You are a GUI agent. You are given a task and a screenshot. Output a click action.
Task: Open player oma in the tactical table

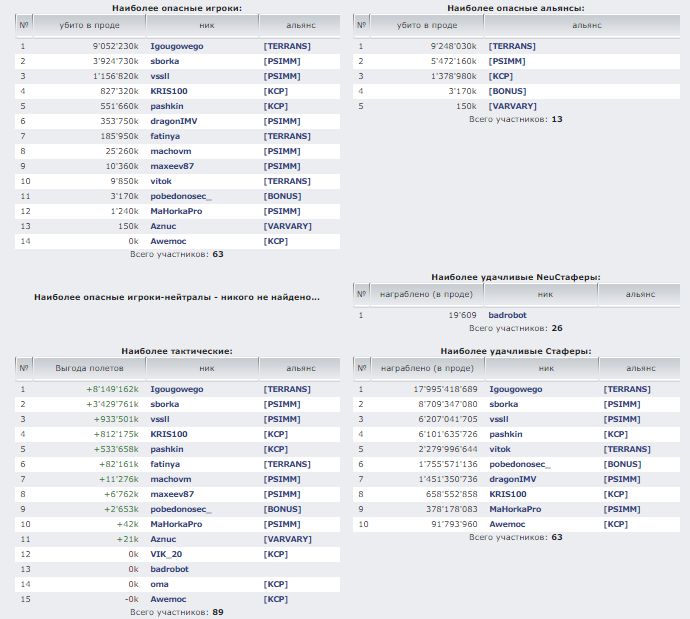[x=158, y=584]
